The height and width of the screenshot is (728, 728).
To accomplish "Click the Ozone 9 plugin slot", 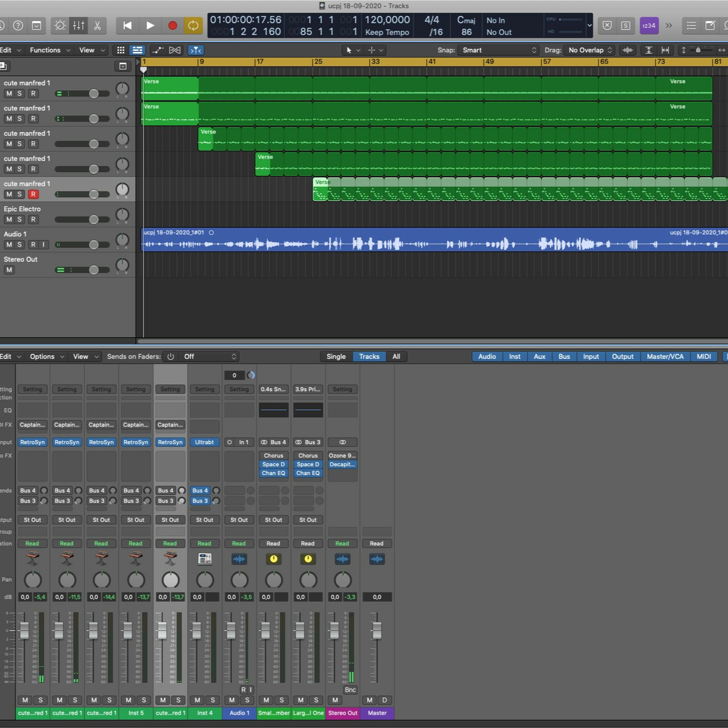I will 342,455.
